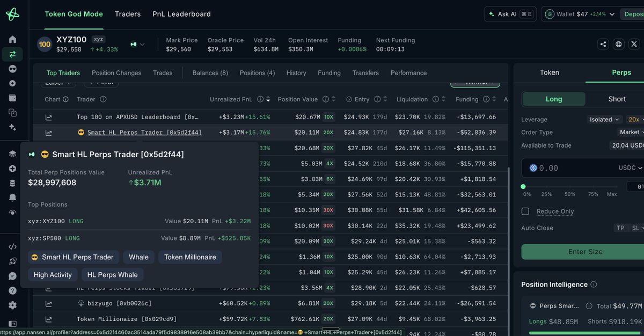Click the plus circle sidebar icon
The width and height of the screenshot is (644, 336).
[12, 169]
